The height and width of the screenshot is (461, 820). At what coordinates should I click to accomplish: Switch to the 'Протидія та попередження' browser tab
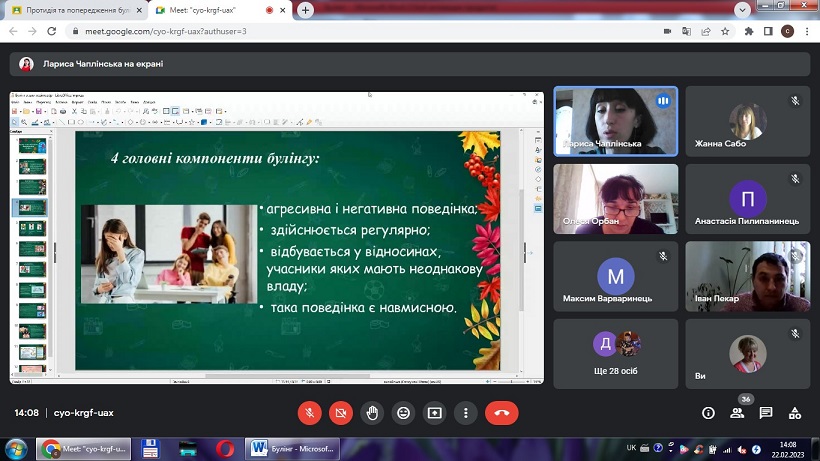tap(77, 10)
